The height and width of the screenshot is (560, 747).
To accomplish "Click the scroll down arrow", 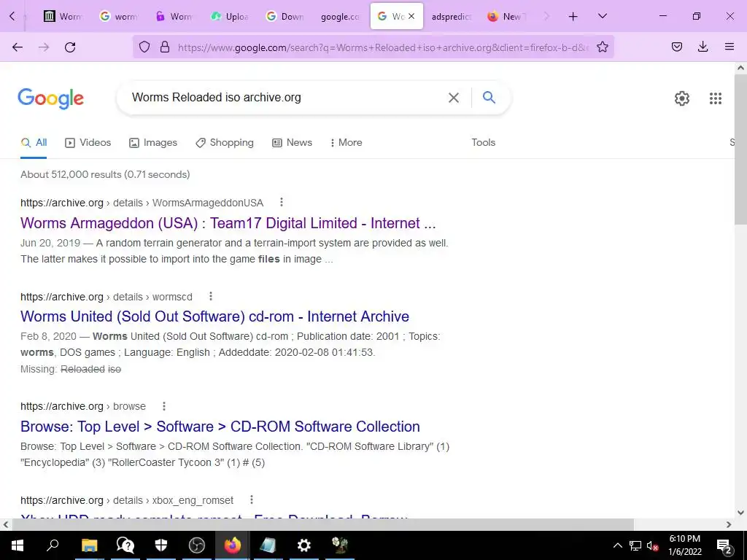I will pos(740,513).
